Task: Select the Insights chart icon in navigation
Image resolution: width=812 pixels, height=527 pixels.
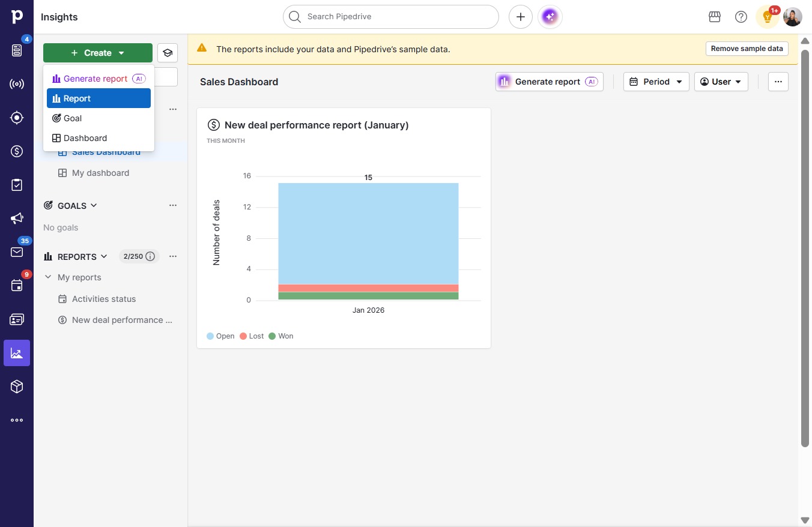Action: pyautogui.click(x=17, y=353)
